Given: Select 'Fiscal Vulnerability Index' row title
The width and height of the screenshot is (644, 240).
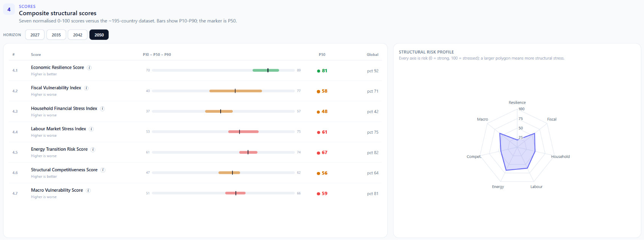Looking at the screenshot, I should (x=56, y=88).
